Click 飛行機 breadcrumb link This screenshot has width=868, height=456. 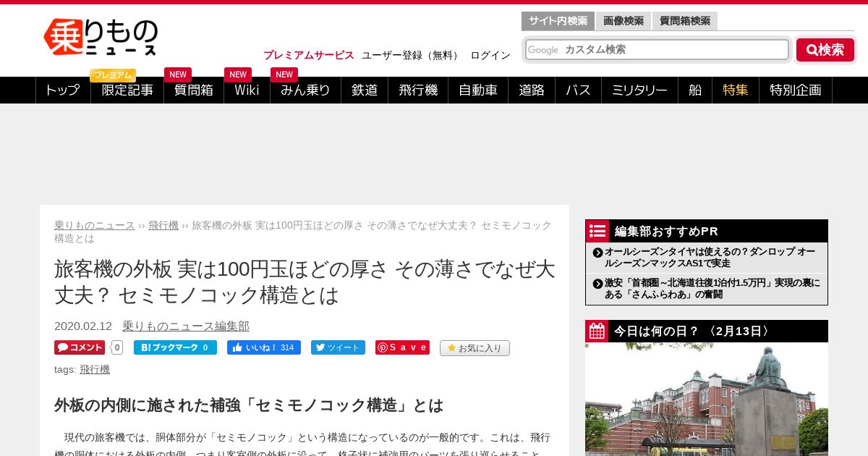point(163,225)
